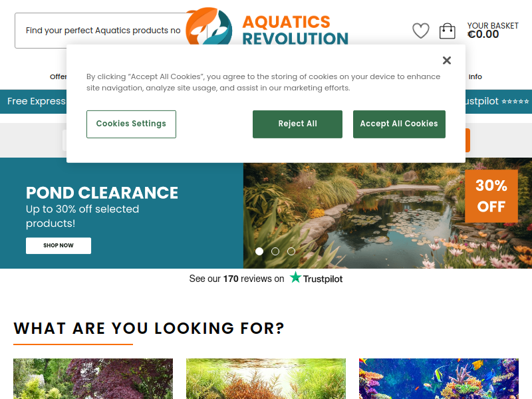The image size is (532, 399).
Task: Accept All Cookies
Action: tap(400, 124)
